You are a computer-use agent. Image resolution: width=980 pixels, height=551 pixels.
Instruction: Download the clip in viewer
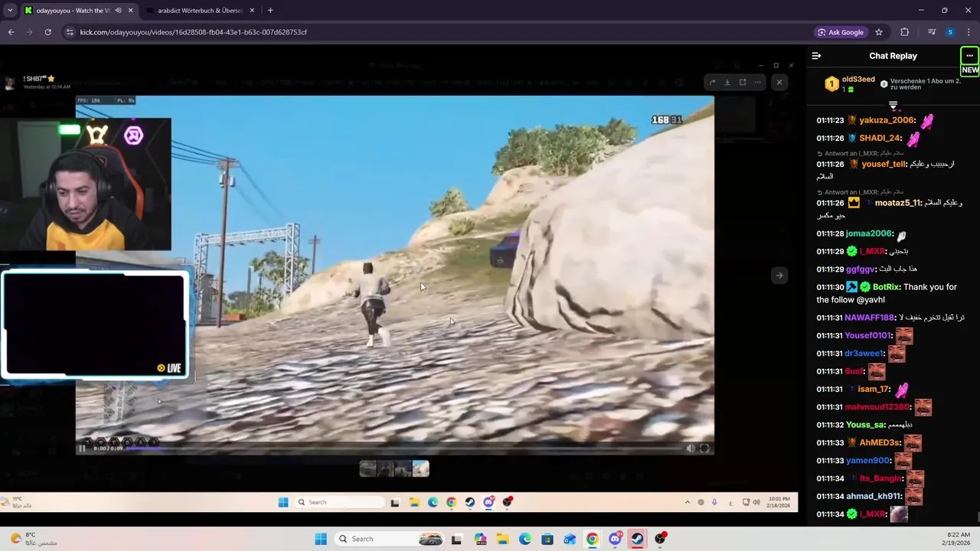pyautogui.click(x=727, y=82)
